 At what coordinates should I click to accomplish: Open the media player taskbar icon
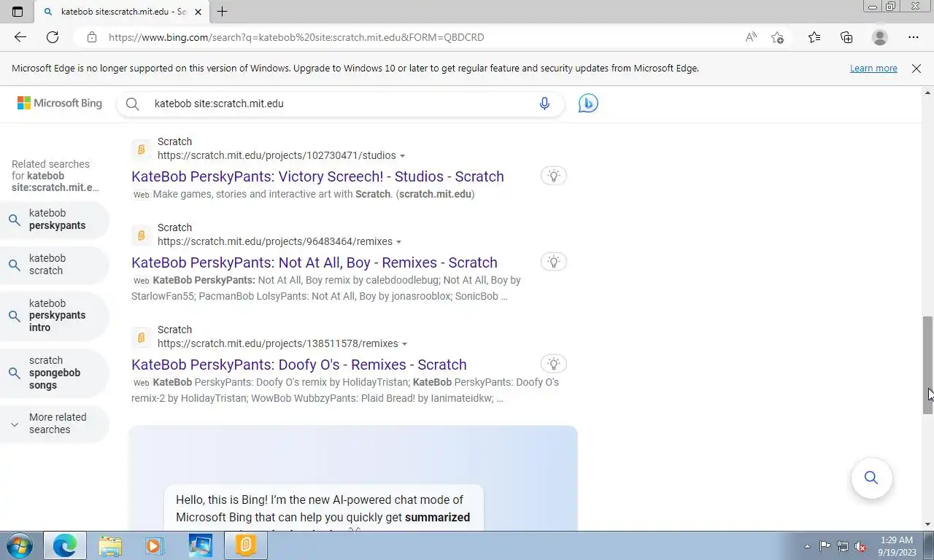[154, 545]
